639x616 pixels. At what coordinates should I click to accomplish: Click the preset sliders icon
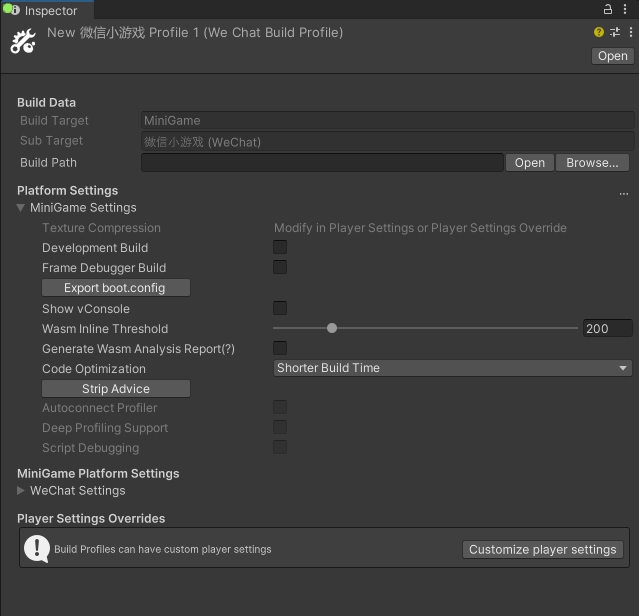614,32
